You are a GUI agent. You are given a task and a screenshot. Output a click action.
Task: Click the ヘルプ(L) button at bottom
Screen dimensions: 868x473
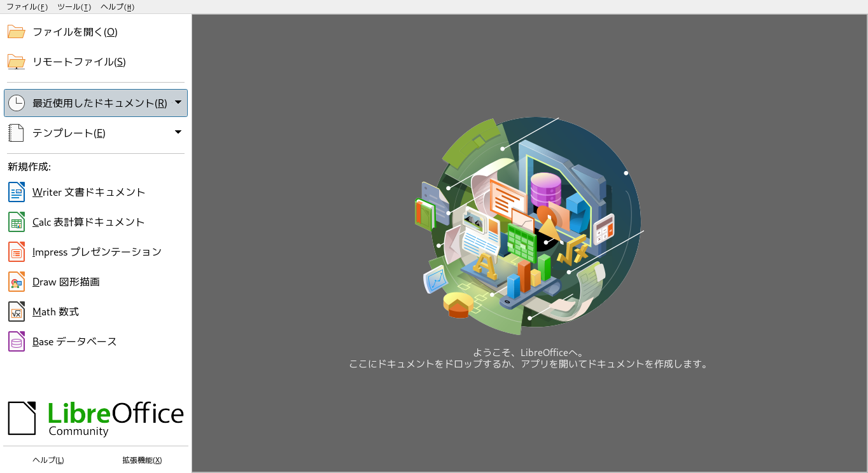(x=48, y=460)
